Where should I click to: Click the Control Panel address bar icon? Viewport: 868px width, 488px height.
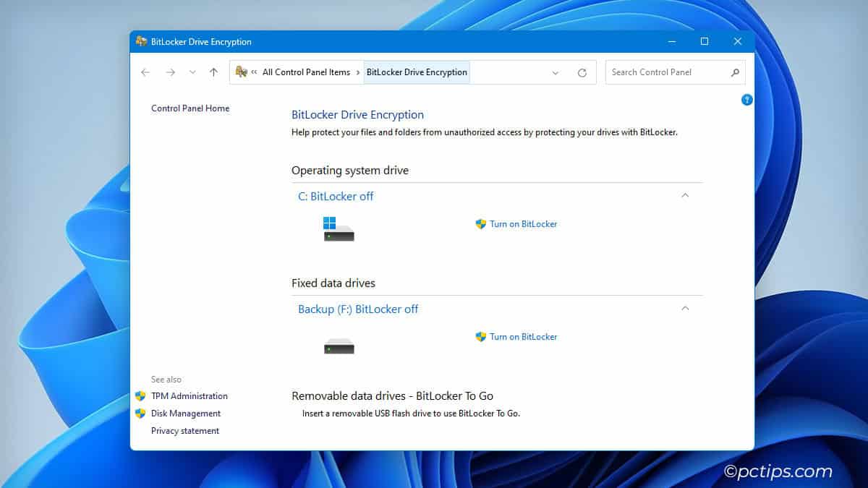[242, 72]
